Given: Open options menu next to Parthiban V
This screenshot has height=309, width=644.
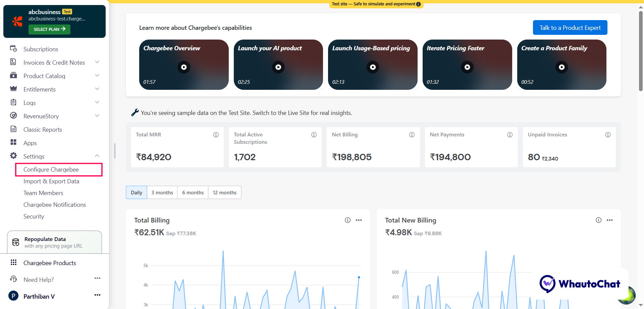Looking at the screenshot, I should click(x=97, y=295).
